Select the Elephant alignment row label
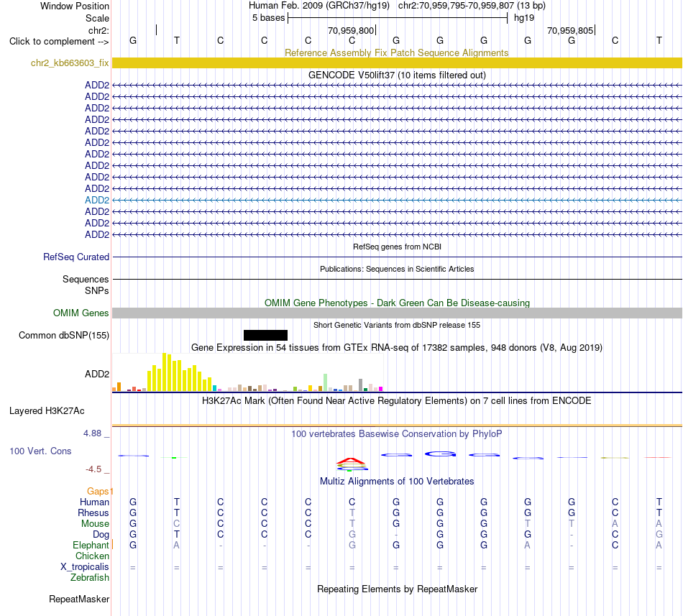 click(91, 545)
